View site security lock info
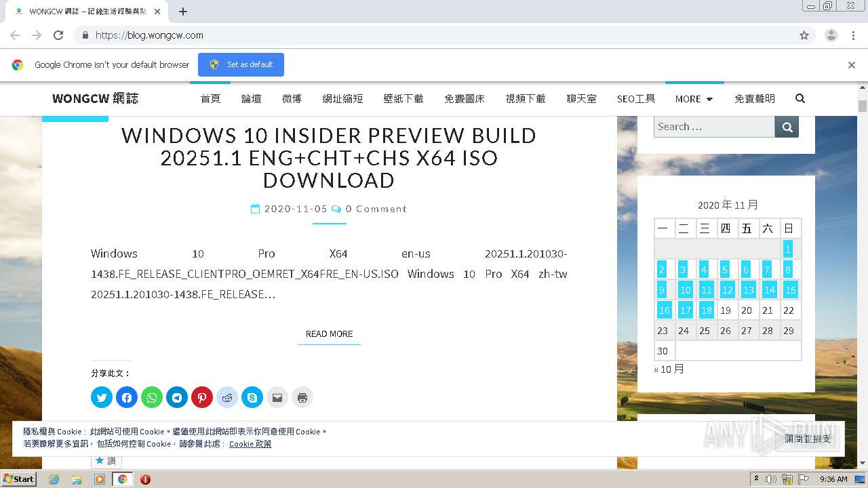 pos(85,35)
